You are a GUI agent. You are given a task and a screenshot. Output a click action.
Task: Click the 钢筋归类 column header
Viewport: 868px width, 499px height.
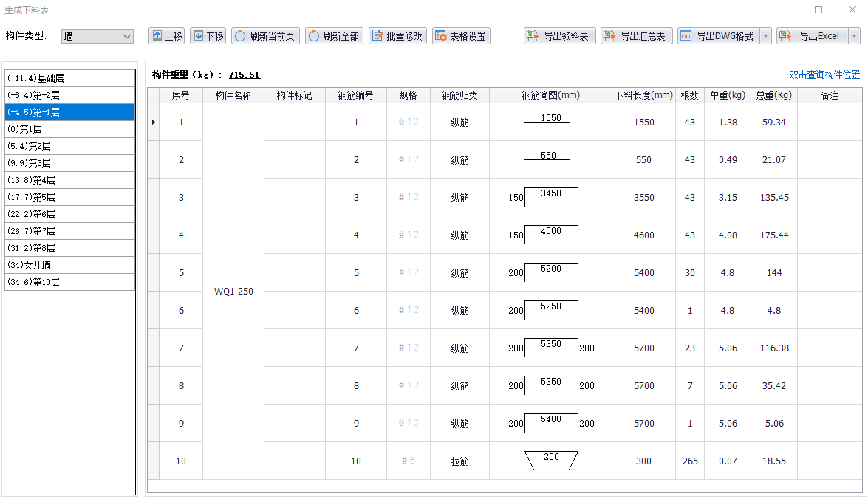(459, 95)
